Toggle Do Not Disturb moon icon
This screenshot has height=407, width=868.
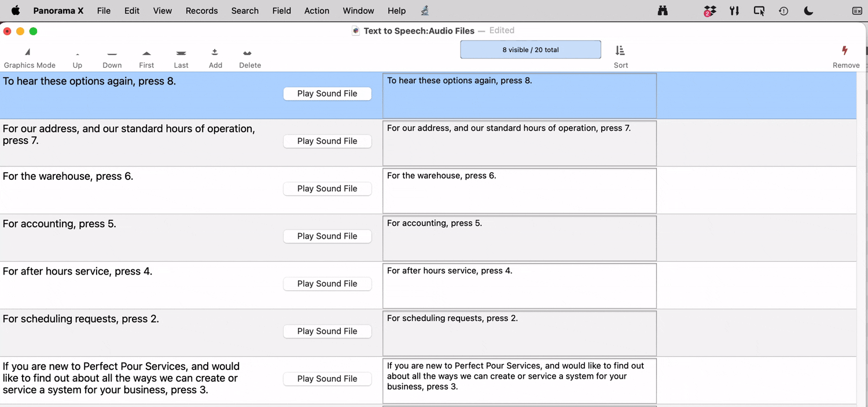[808, 10]
